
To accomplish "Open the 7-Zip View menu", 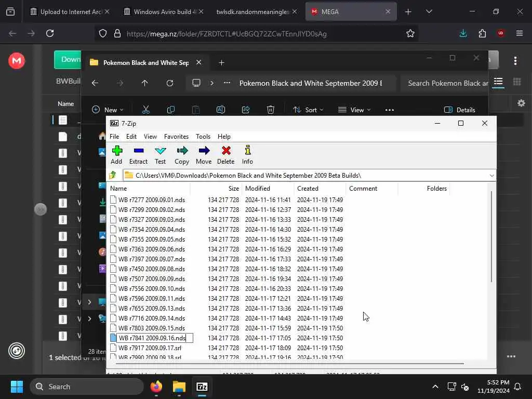I will click(150, 137).
